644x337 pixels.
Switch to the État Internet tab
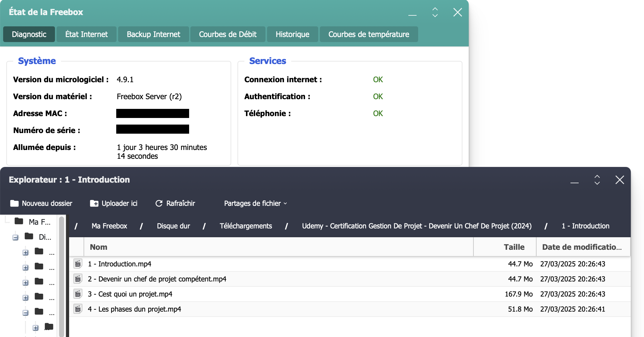coord(86,34)
